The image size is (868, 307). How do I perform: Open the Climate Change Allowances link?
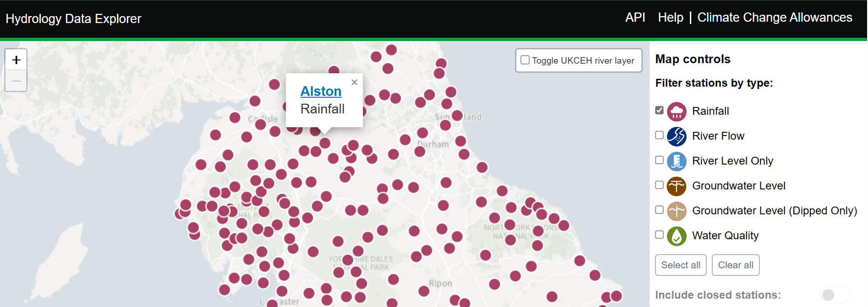[774, 18]
